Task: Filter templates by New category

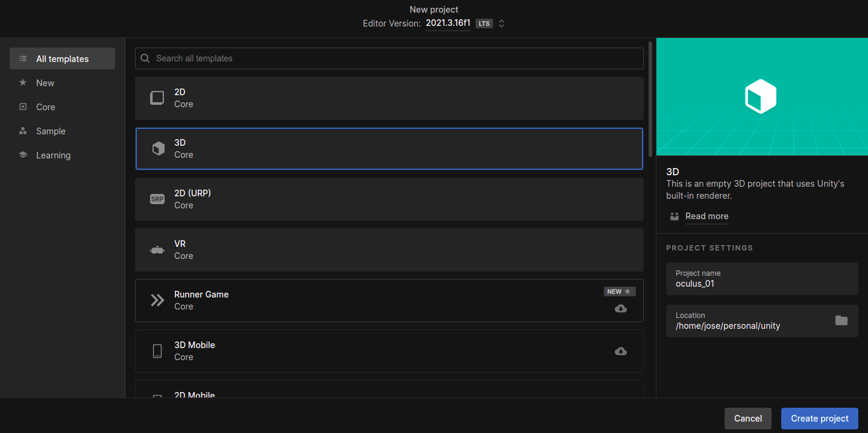Action: coord(45,83)
